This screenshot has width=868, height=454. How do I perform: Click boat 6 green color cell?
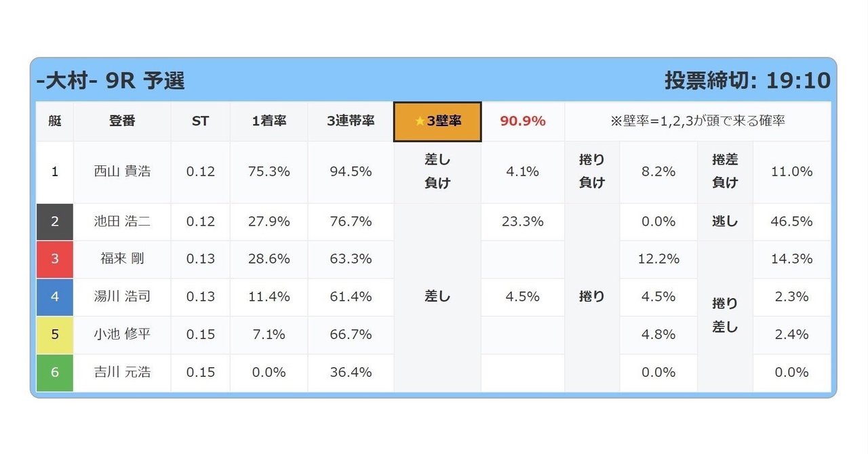pos(55,373)
